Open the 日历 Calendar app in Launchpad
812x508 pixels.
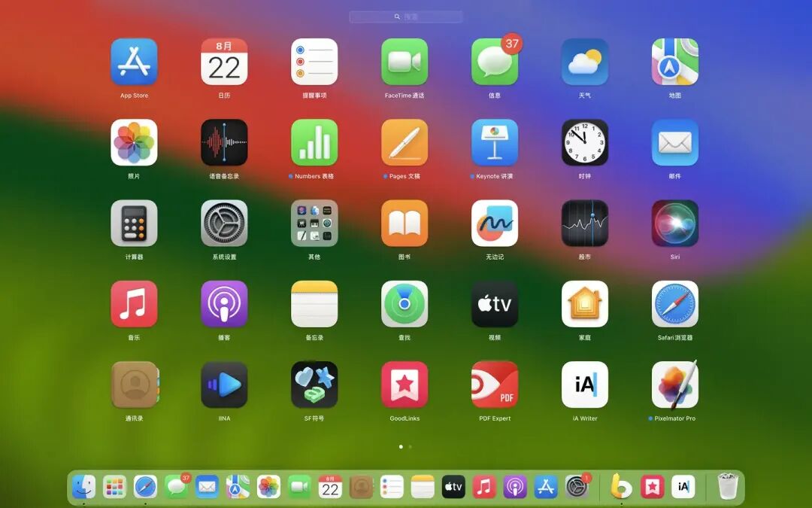click(x=224, y=62)
